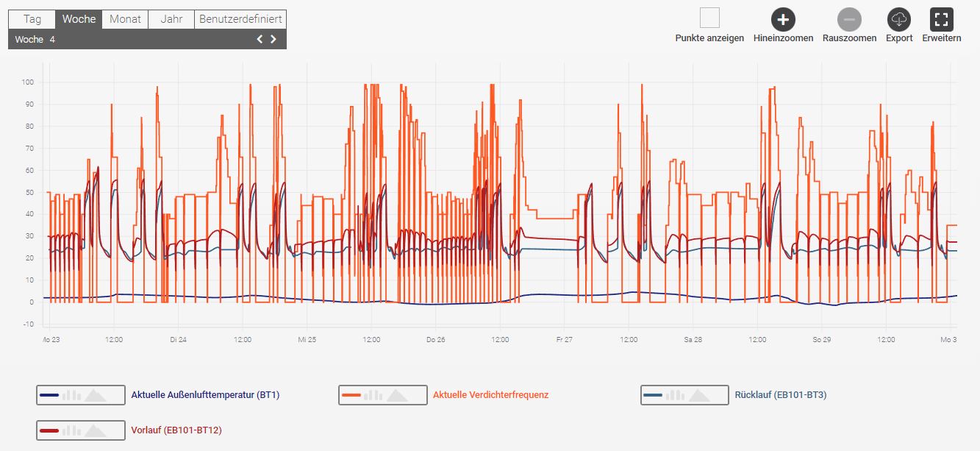This screenshot has width=980, height=451.
Task: Click the 100 y-axis value
Action: 28,82
